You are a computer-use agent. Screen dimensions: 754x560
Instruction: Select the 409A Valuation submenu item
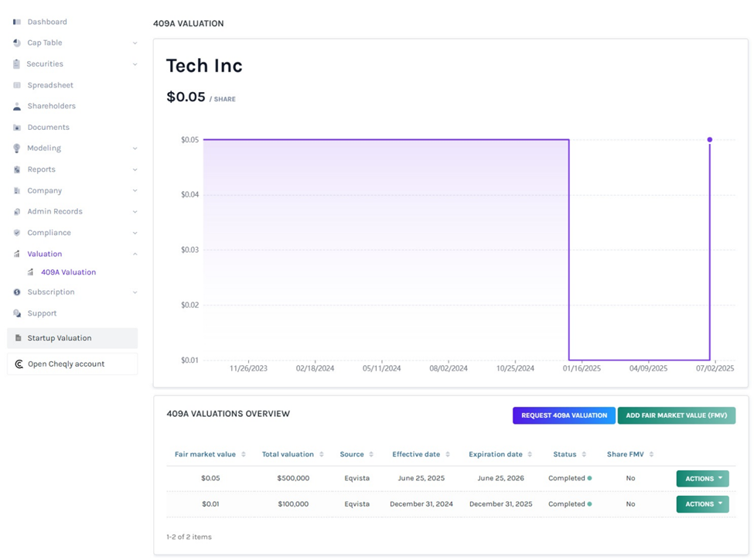tap(68, 272)
